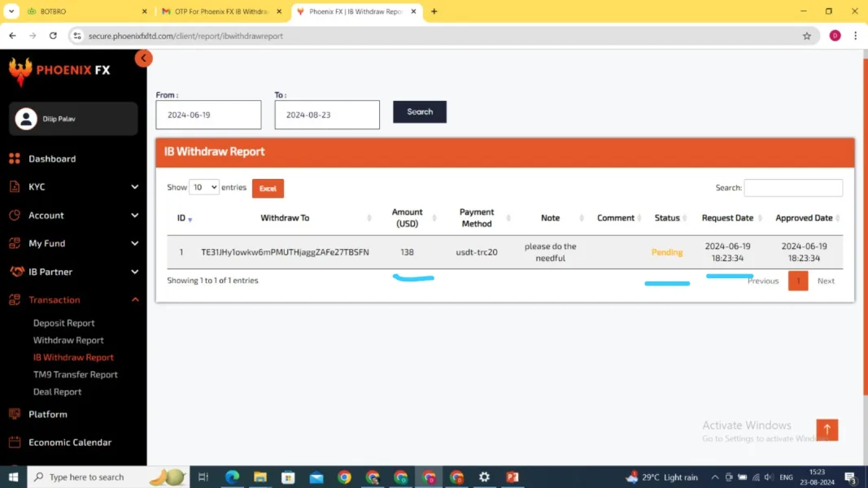This screenshot has height=488, width=868.
Task: Open the TM9 Transfer Report page
Action: click(x=76, y=375)
